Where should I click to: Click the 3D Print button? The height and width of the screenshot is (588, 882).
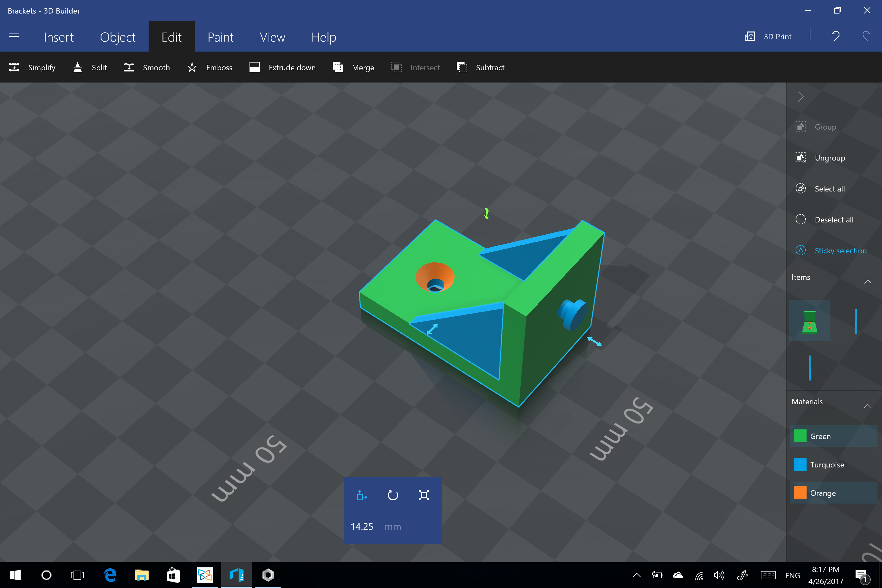pos(768,36)
